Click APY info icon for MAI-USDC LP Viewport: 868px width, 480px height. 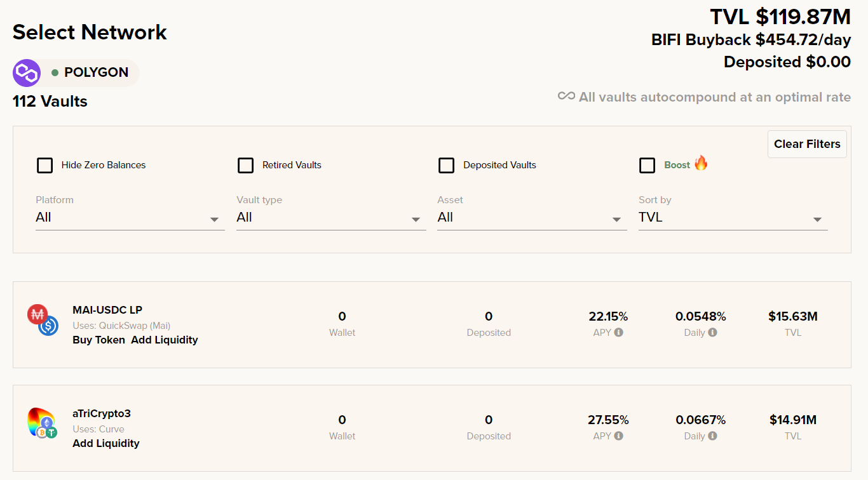pyautogui.click(x=619, y=332)
